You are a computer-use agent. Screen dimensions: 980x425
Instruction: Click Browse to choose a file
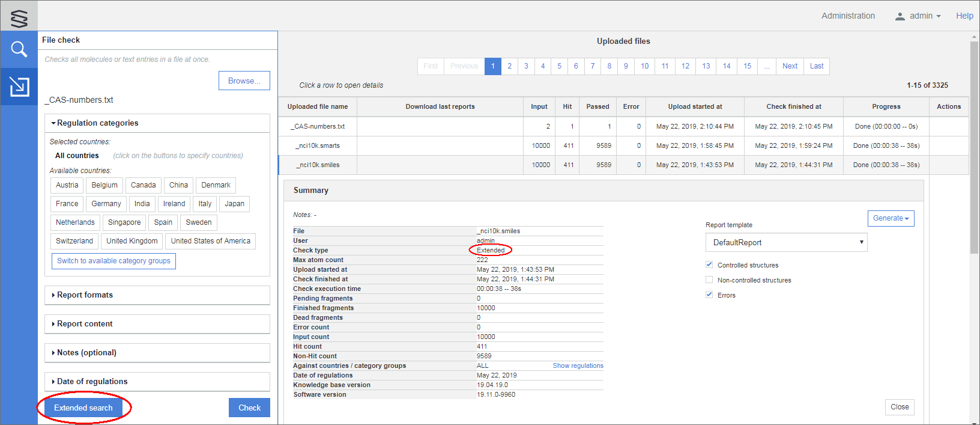244,81
